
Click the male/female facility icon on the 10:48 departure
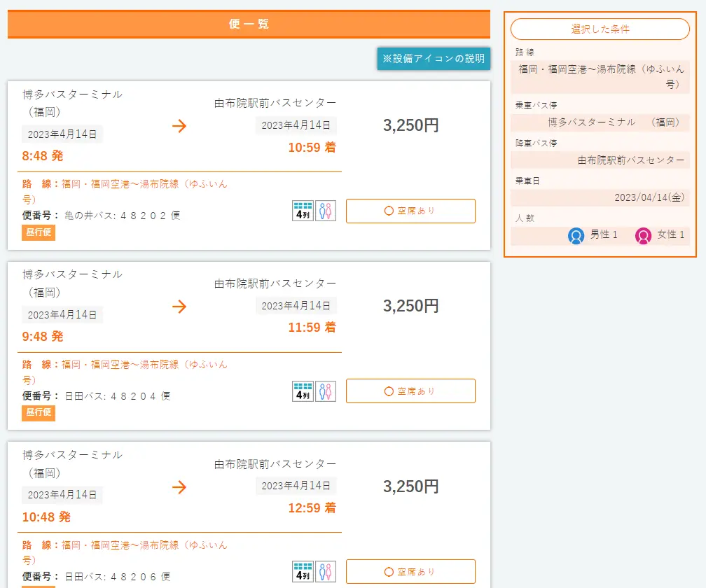(324, 571)
